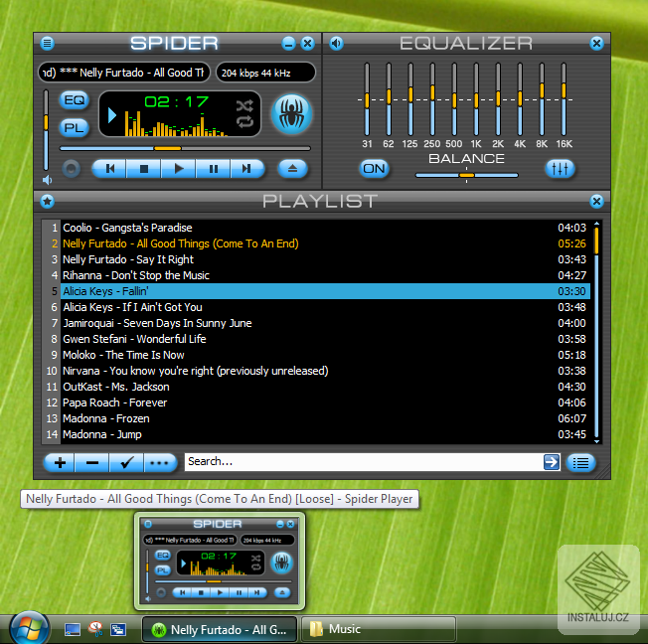Pause the current track
This screenshot has height=644, width=648.
(x=213, y=169)
